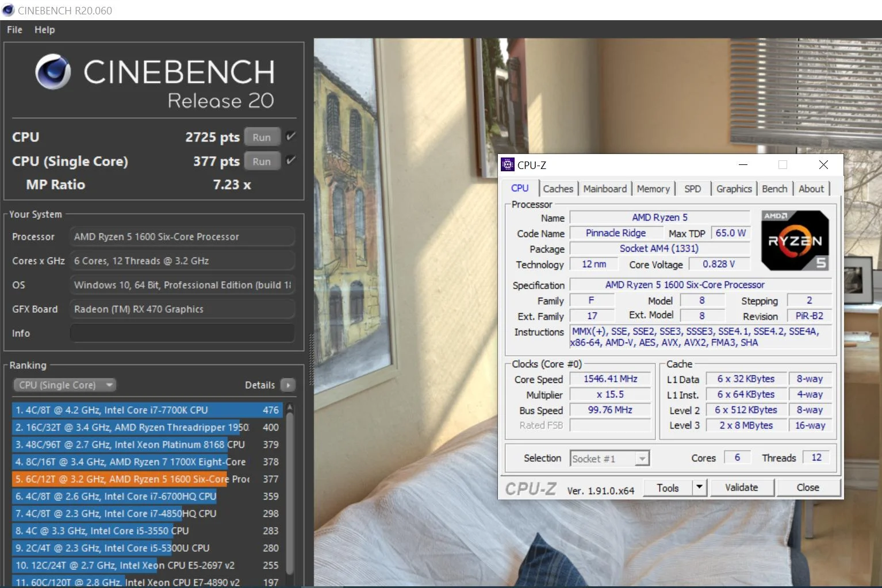Select ranking row Intel Core i5-5300U CPU

click(147, 548)
